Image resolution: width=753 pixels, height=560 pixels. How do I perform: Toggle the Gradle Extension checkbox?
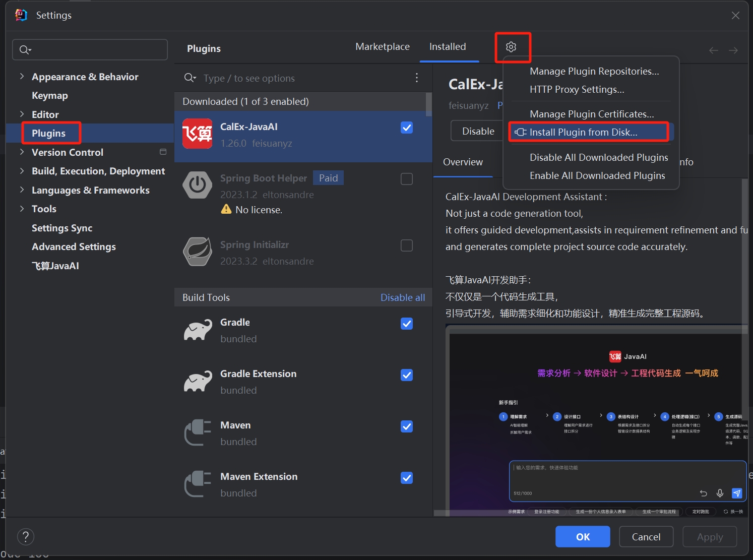coord(407,375)
